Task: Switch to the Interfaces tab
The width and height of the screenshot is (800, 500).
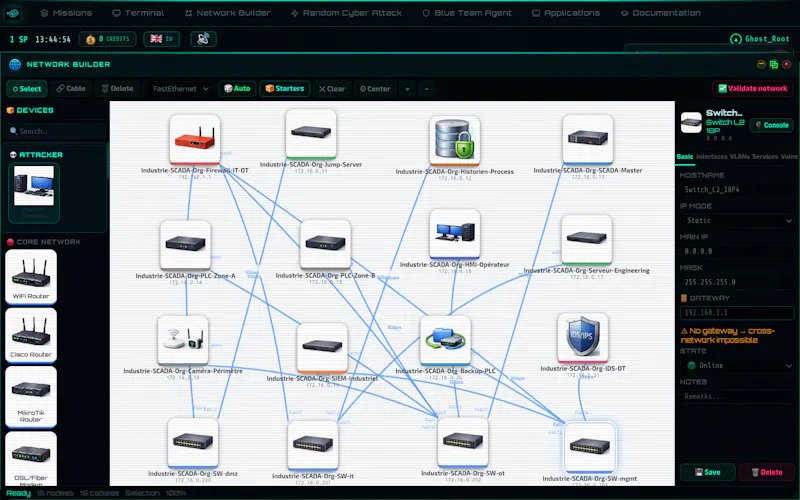Action: [x=711, y=157]
